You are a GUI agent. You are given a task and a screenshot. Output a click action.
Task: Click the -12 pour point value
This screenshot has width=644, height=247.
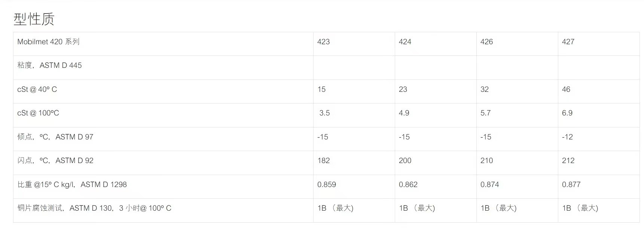pos(567,137)
